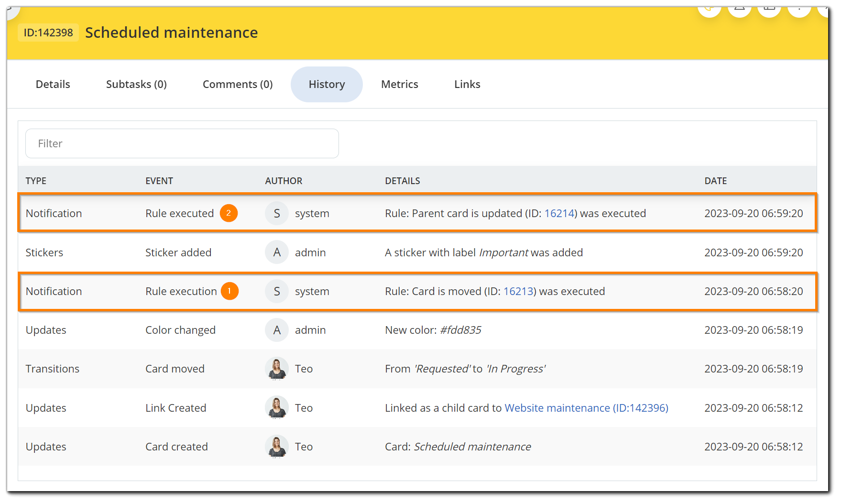The image size is (841, 504).
Task: Click Teo's avatar in Card created row
Action: click(277, 447)
